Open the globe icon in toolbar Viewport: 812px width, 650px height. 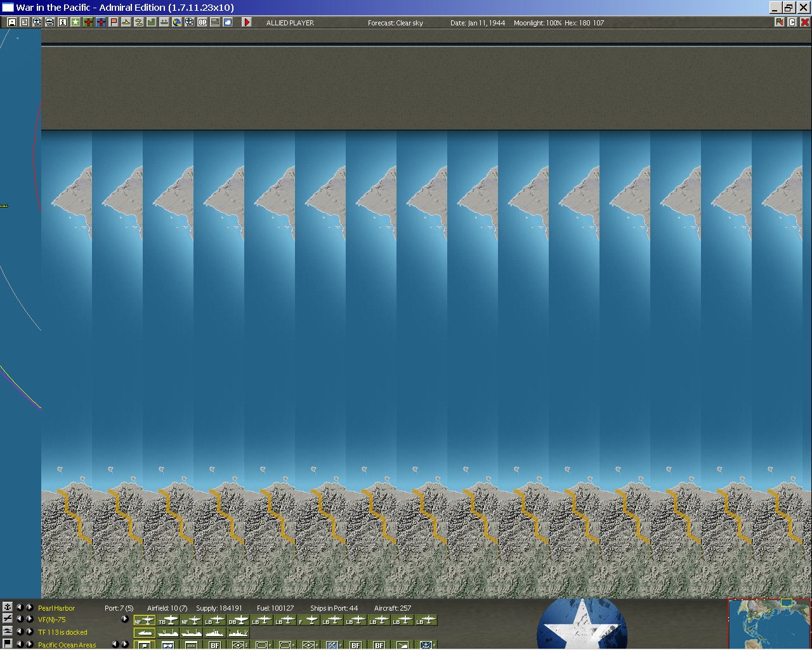(x=177, y=22)
